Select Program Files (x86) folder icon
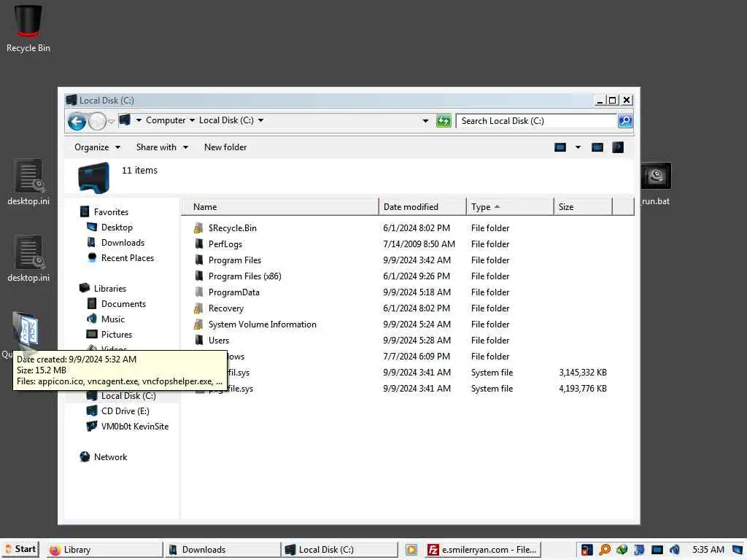747x560 pixels. (198, 276)
